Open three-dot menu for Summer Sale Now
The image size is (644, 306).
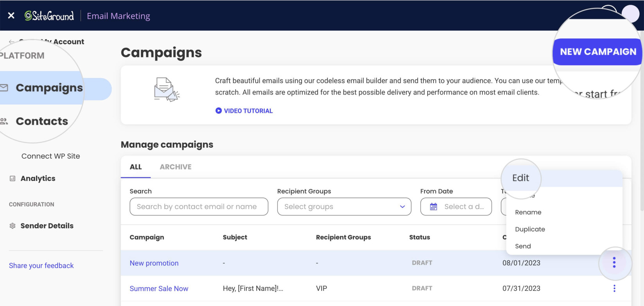[614, 288]
